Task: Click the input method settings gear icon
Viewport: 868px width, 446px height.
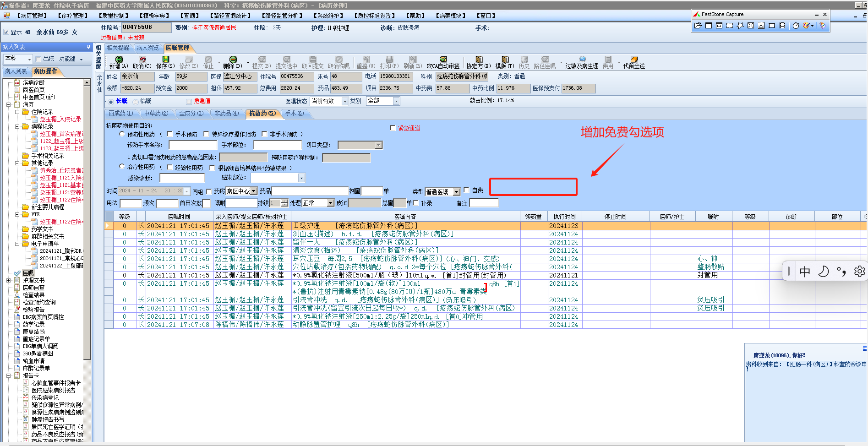Action: 860,272
